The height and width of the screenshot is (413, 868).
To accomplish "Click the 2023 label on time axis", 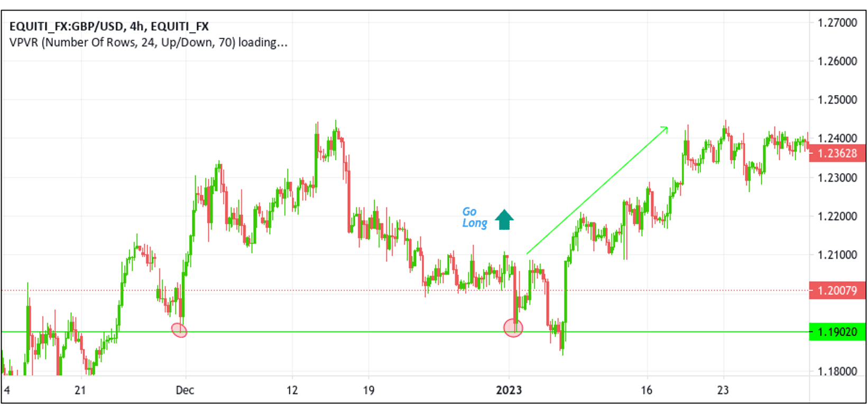I will click(509, 390).
